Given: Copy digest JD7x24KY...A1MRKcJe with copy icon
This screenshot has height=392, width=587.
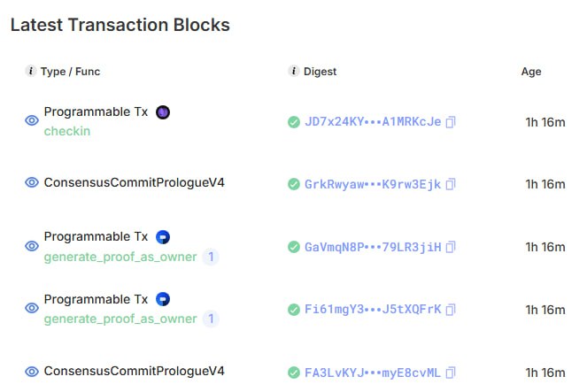Looking at the screenshot, I should (x=451, y=122).
